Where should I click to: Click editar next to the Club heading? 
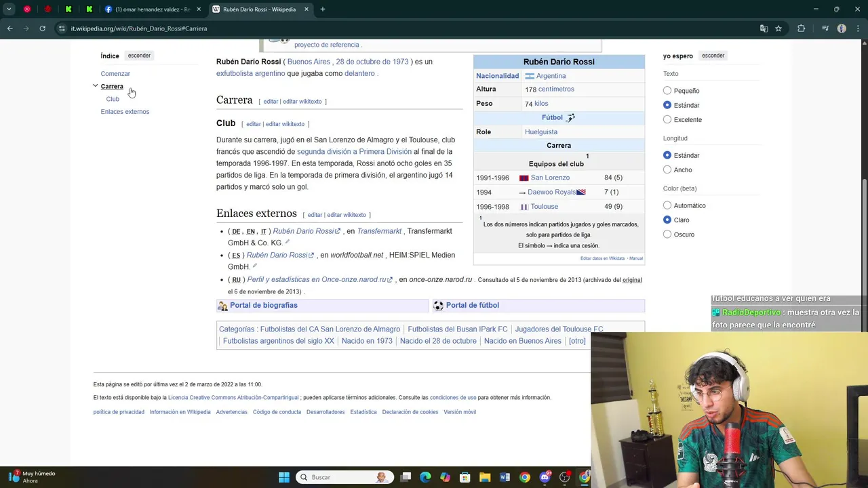click(x=254, y=124)
